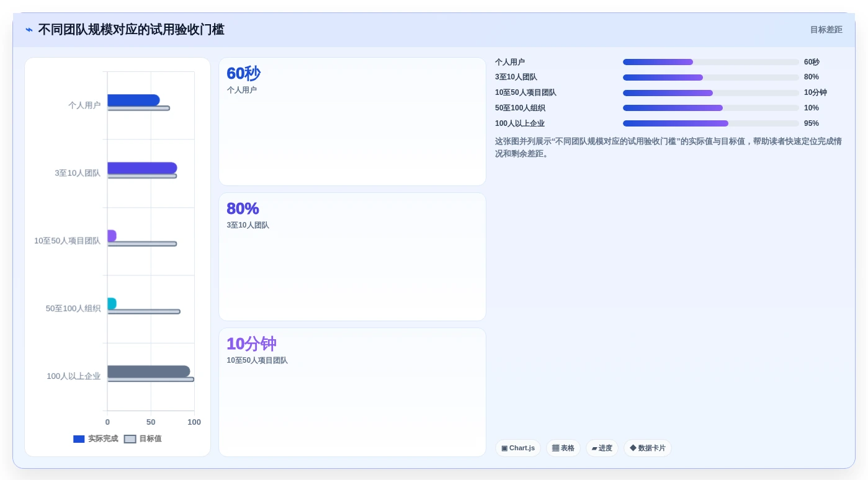Image resolution: width=868 pixels, height=480 pixels.
Task: Click the 80% card value
Action: point(243,209)
